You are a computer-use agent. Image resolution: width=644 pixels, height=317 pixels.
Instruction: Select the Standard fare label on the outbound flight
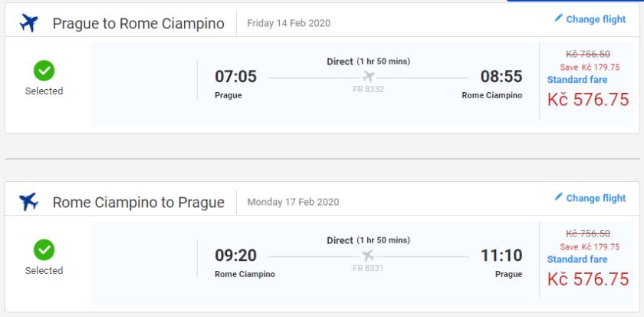click(577, 80)
